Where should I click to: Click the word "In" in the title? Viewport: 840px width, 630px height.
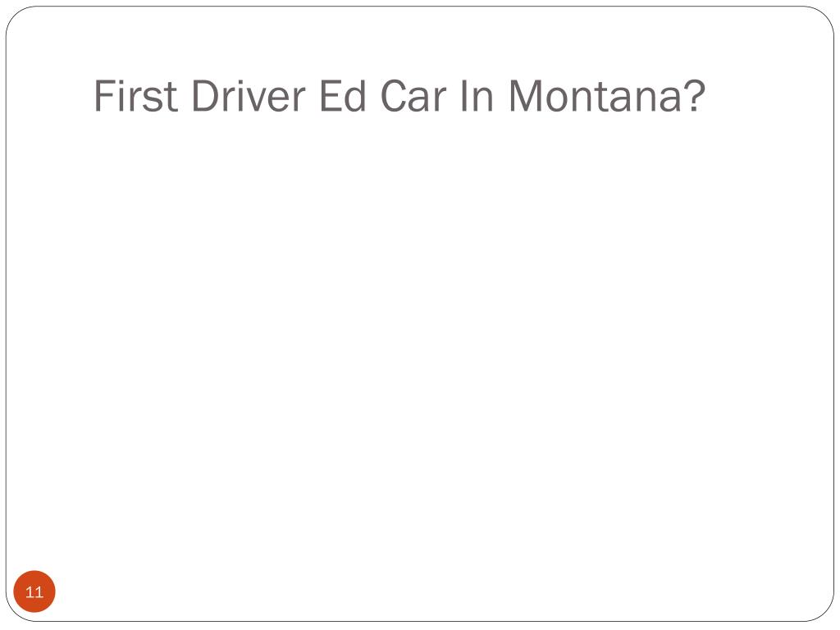[x=477, y=97]
